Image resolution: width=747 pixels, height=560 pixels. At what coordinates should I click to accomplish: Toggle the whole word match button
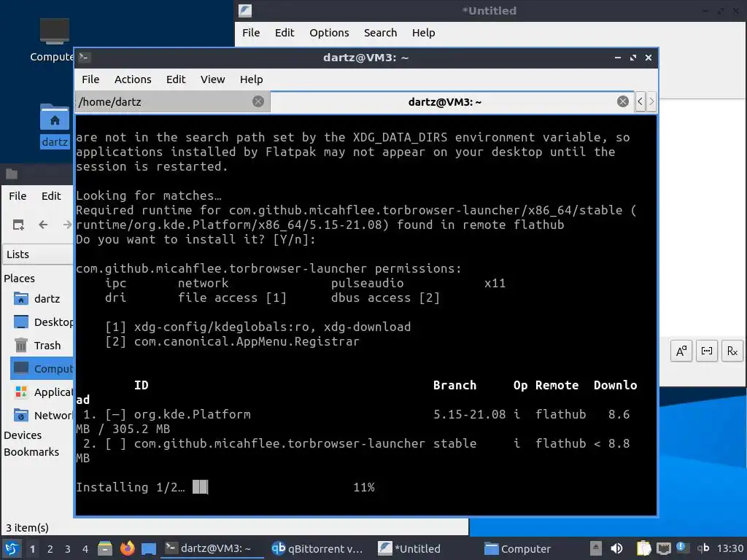(707, 351)
